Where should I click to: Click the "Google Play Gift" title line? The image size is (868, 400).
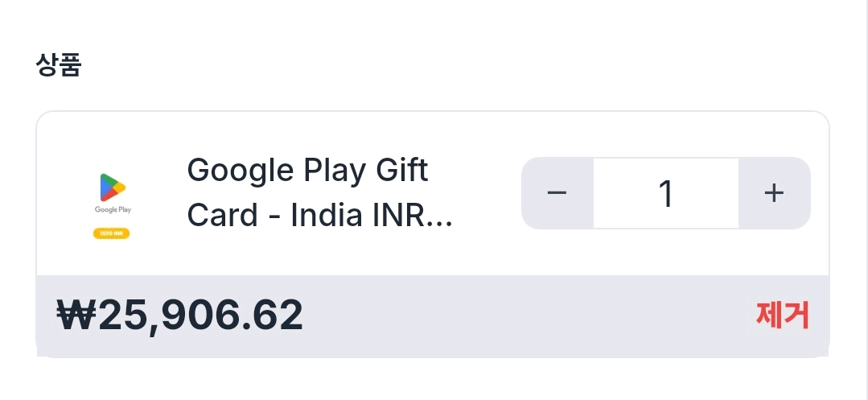click(x=307, y=171)
